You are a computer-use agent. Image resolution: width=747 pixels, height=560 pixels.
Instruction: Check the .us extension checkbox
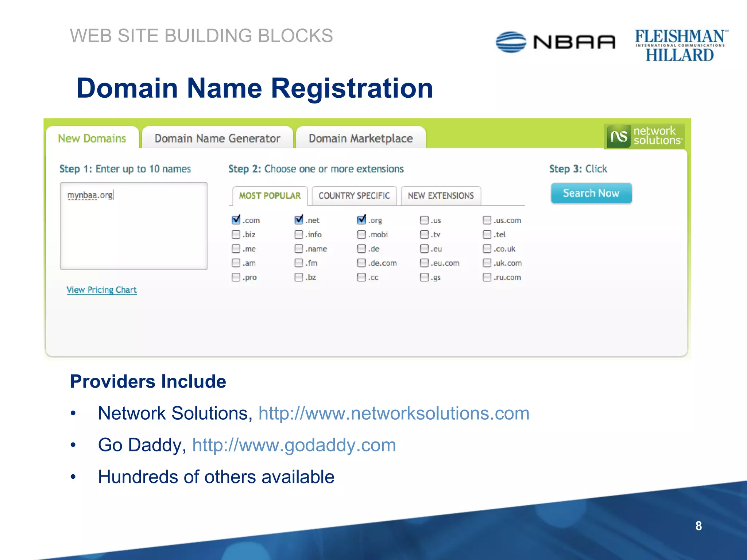tap(424, 220)
